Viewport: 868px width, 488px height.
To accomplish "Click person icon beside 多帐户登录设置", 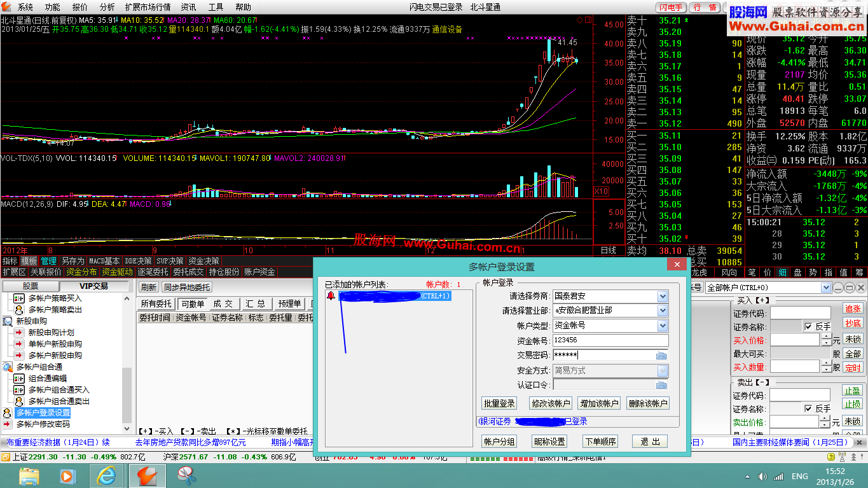I will point(8,412).
